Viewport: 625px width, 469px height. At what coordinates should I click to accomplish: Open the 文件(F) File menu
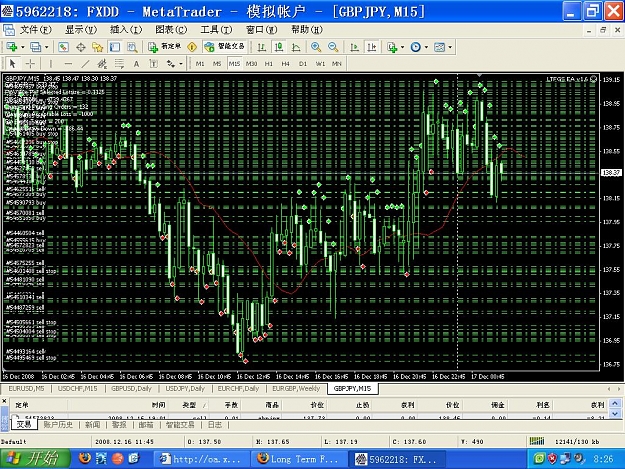[36, 29]
